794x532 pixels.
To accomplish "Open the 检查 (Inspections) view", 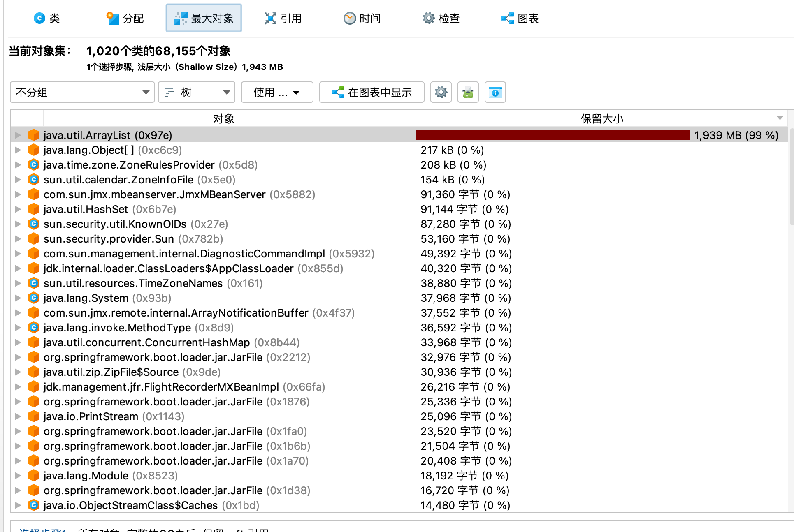I will point(441,19).
